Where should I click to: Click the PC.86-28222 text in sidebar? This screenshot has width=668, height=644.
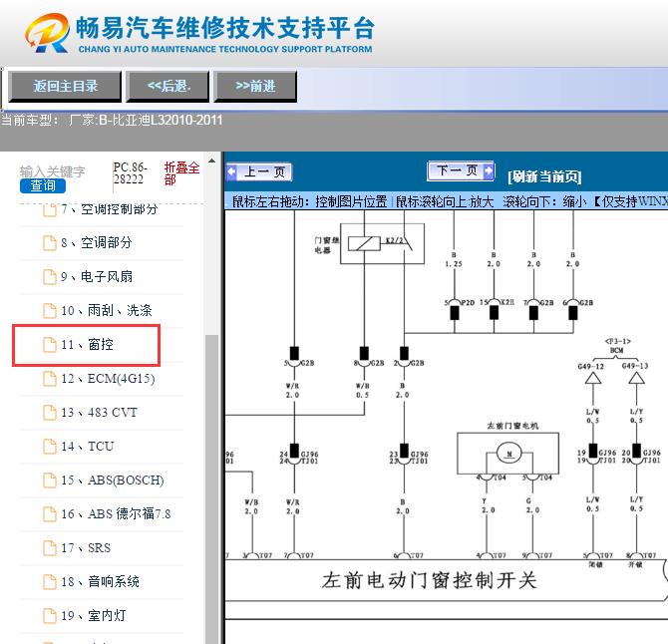[x=130, y=172]
